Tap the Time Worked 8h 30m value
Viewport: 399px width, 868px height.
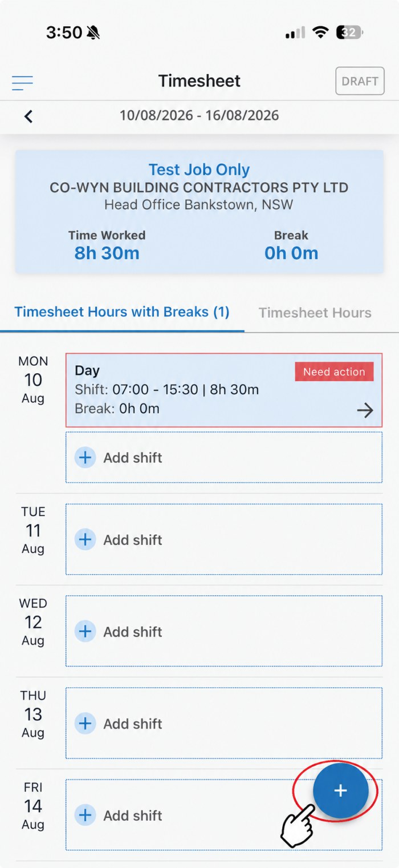[x=107, y=253]
